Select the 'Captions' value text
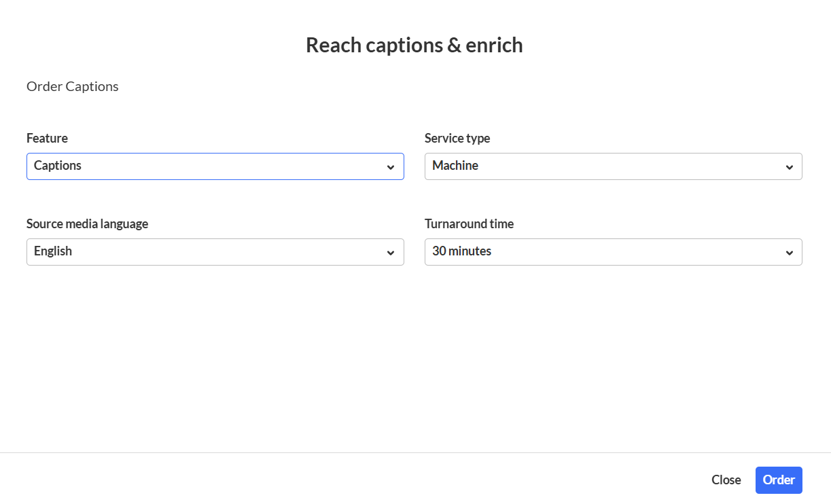This screenshot has width=831, height=504. pyautogui.click(x=58, y=166)
